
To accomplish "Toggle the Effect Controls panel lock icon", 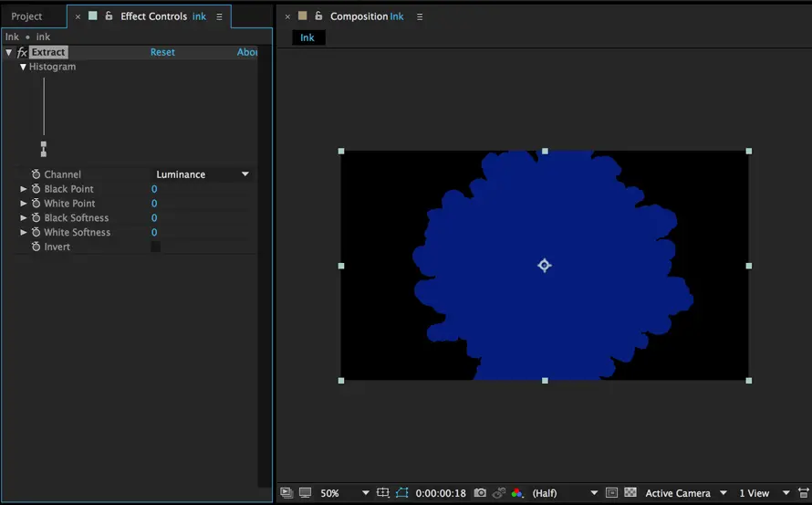I will 109,16.
